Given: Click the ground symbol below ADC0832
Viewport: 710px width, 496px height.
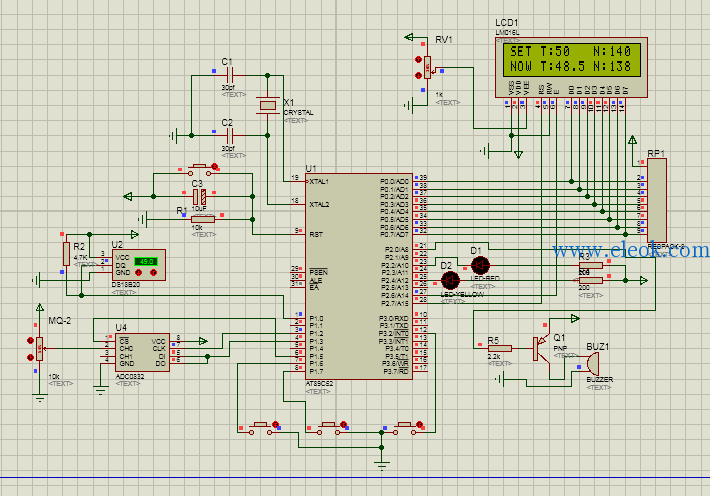Looking at the screenshot, I should (101, 390).
